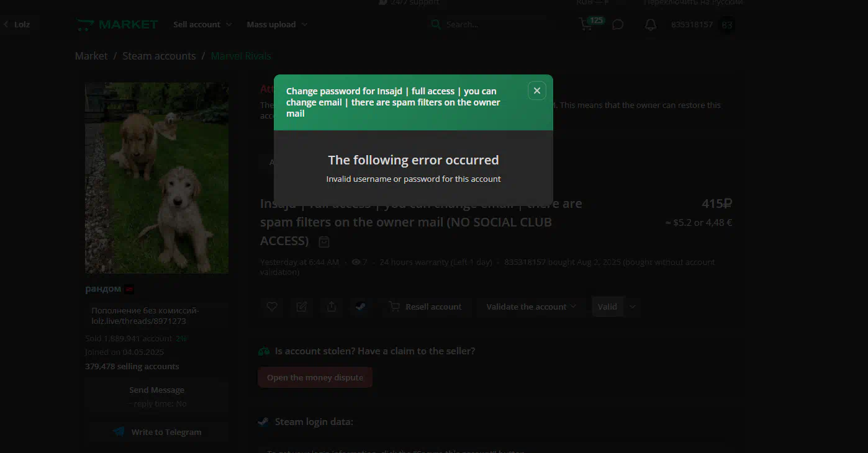
Task: Expand the Sell account menu
Action: click(202, 25)
